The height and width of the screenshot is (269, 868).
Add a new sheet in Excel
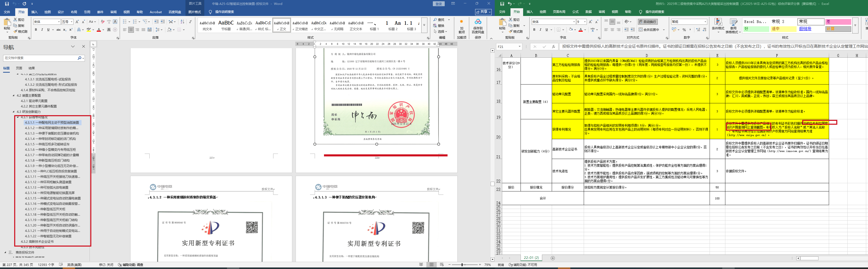tap(553, 258)
